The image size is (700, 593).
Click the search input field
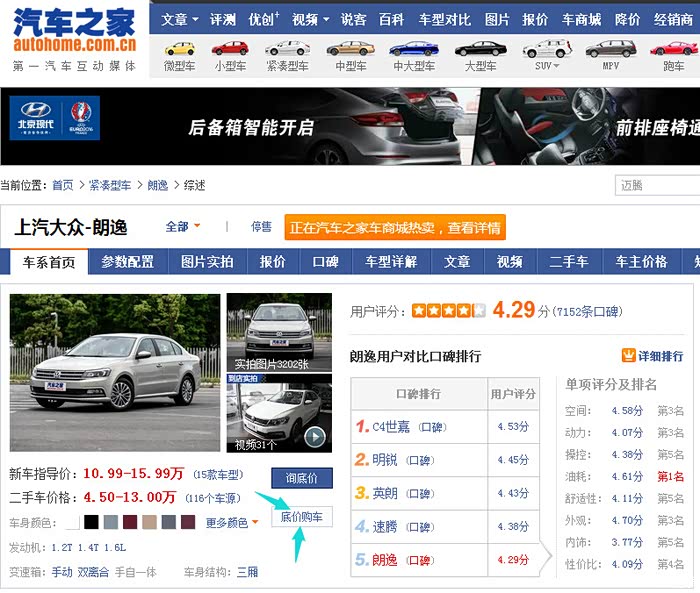tap(656, 185)
